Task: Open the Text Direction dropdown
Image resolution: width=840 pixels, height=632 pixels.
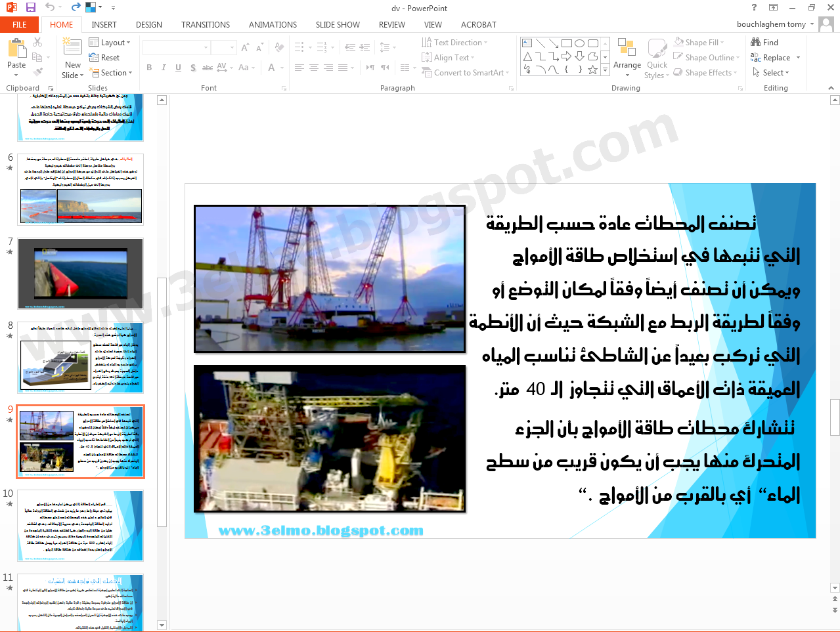Action: point(455,42)
